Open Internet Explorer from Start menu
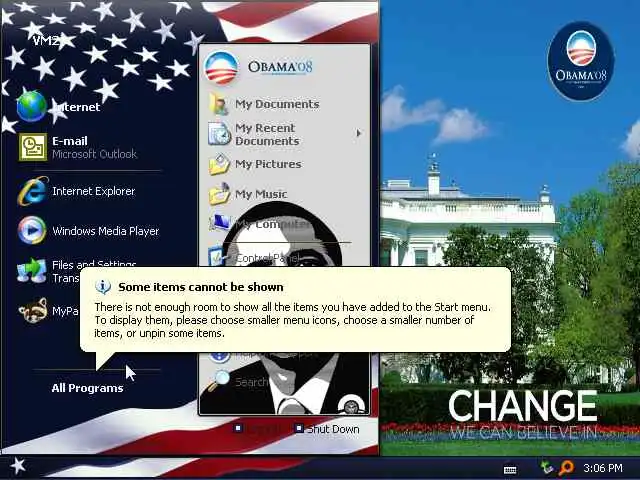The width and height of the screenshot is (640, 480). [76, 191]
